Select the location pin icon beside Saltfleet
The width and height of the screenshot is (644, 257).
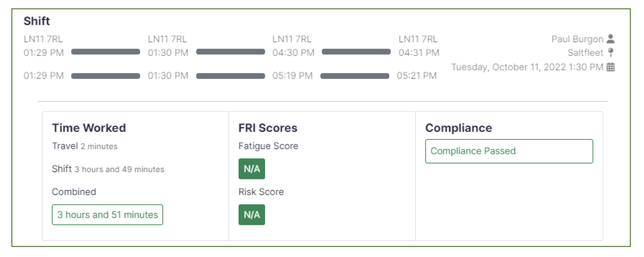[611, 53]
